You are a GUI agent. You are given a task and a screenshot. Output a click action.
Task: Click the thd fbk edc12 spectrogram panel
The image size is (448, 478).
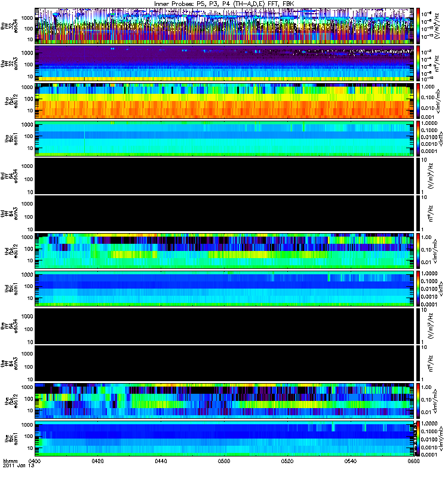pos(225,251)
